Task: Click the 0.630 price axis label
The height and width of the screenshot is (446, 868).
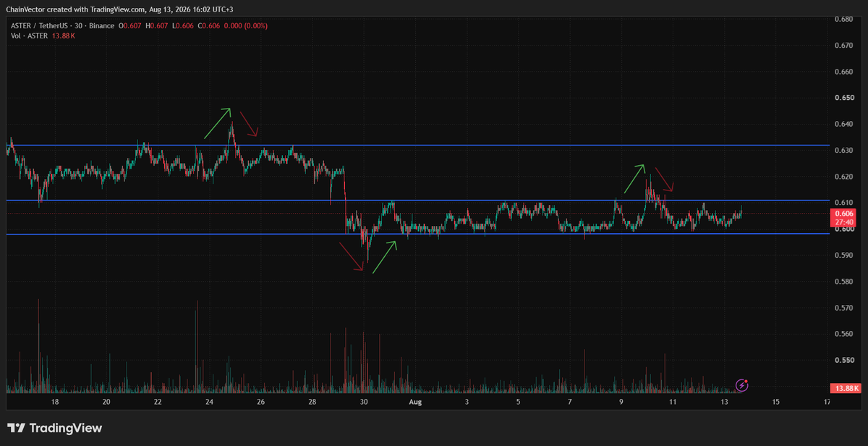Action: click(844, 150)
